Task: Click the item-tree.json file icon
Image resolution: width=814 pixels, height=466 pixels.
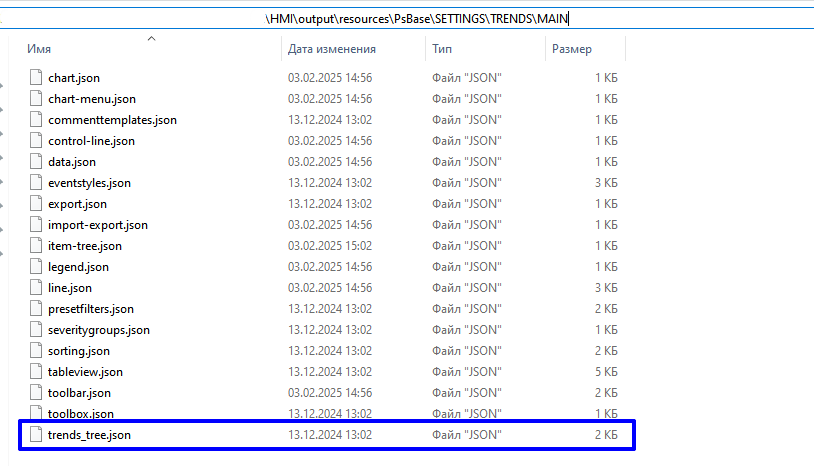Action: pos(37,246)
